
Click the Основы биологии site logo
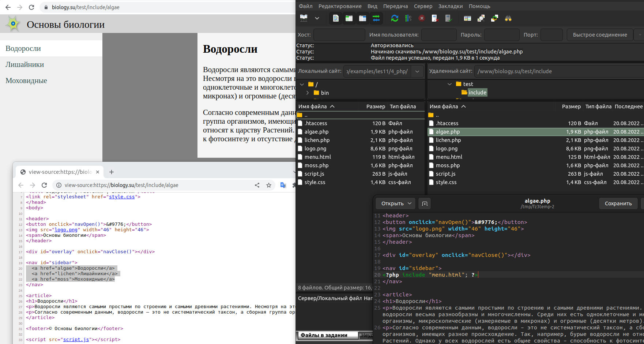(x=13, y=24)
